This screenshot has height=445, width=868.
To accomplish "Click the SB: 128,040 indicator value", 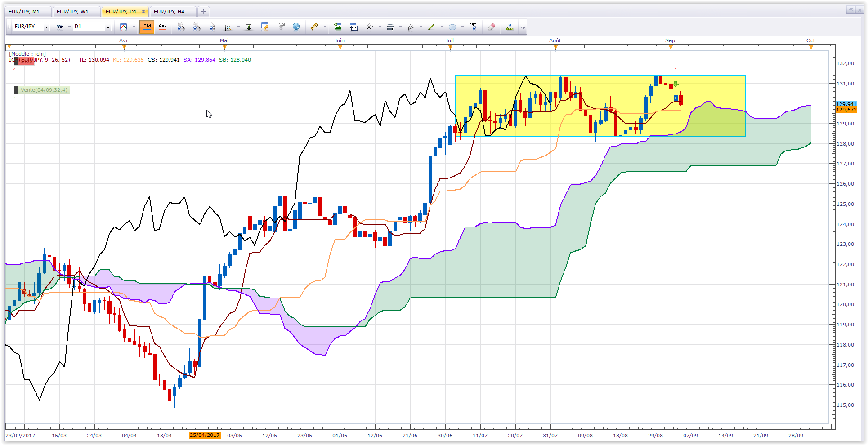I will pyautogui.click(x=235, y=60).
